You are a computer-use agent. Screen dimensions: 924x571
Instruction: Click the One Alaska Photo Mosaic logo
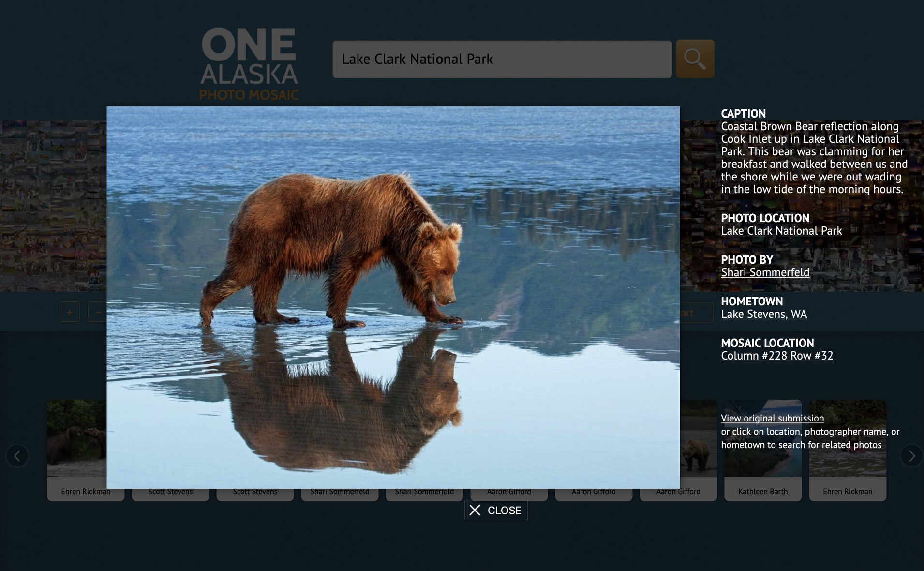tap(249, 64)
